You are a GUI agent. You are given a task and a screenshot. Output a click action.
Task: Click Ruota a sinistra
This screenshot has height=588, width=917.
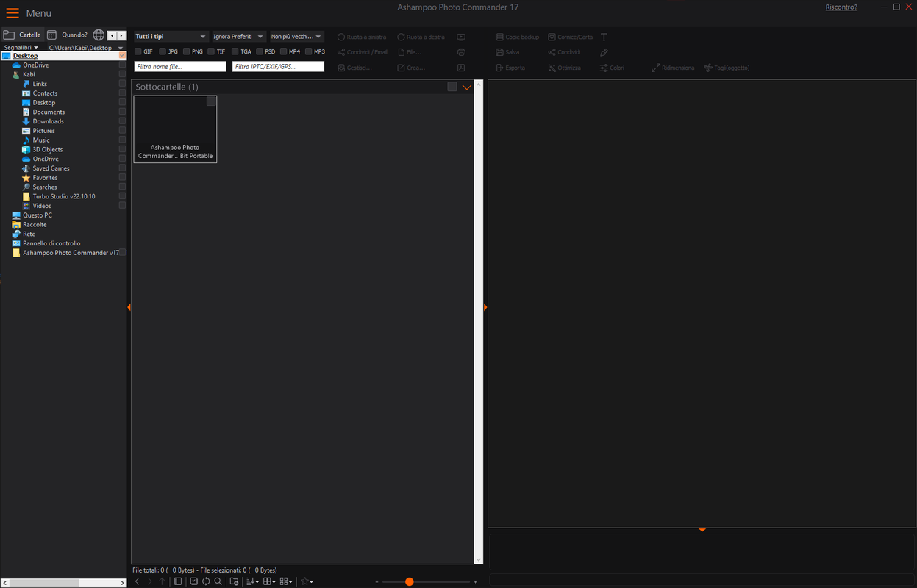pyautogui.click(x=362, y=37)
